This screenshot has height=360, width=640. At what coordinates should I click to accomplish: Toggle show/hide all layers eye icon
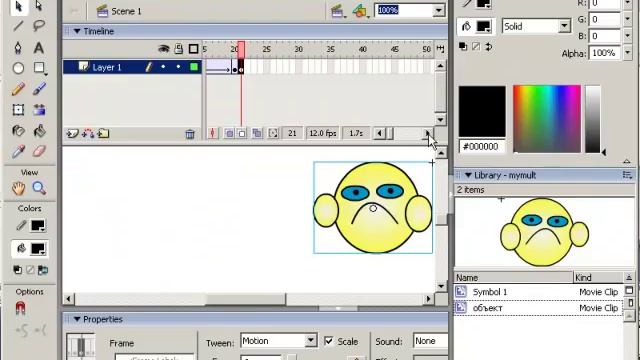[164, 49]
